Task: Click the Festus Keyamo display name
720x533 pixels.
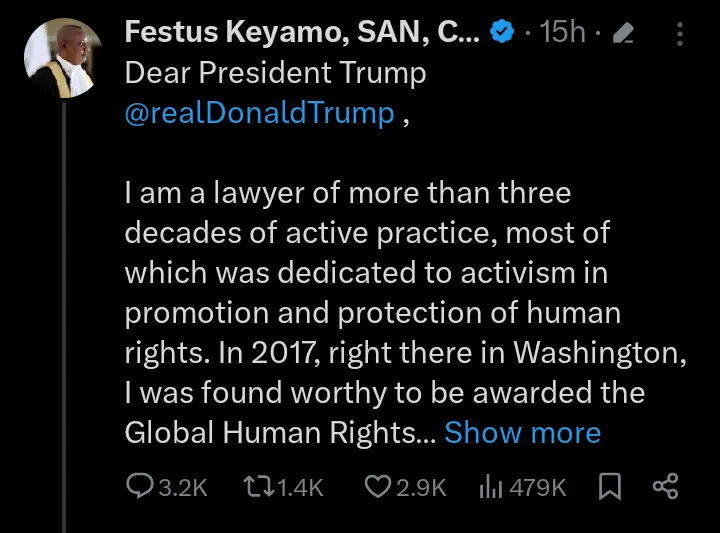Action: (x=302, y=32)
